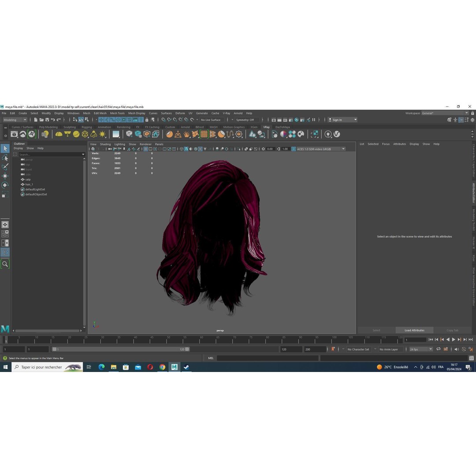The image size is (476, 476).
Task: Choose the Move tool in the toolbox
Action: 5,176
